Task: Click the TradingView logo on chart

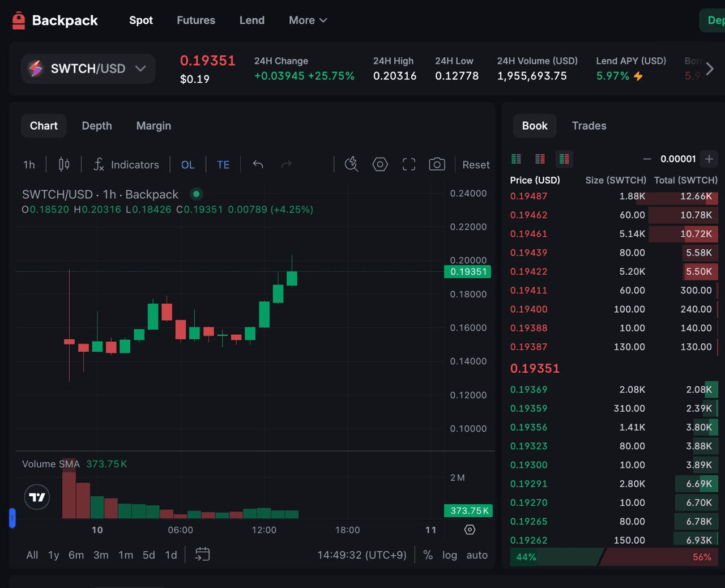Action: (37, 497)
